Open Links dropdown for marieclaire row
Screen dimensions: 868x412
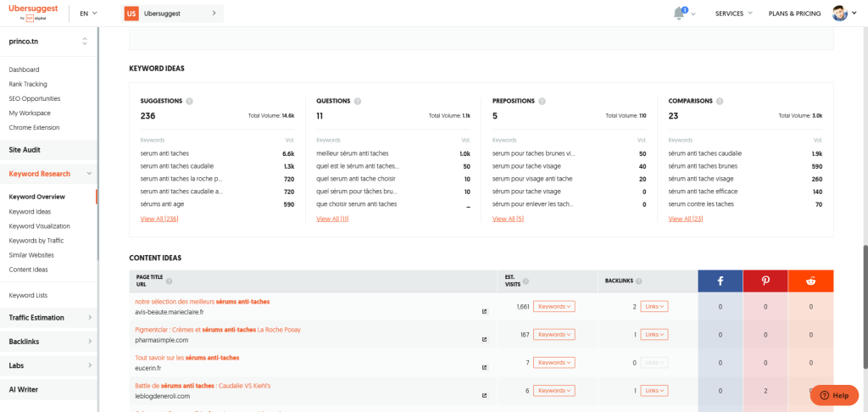[654, 306]
